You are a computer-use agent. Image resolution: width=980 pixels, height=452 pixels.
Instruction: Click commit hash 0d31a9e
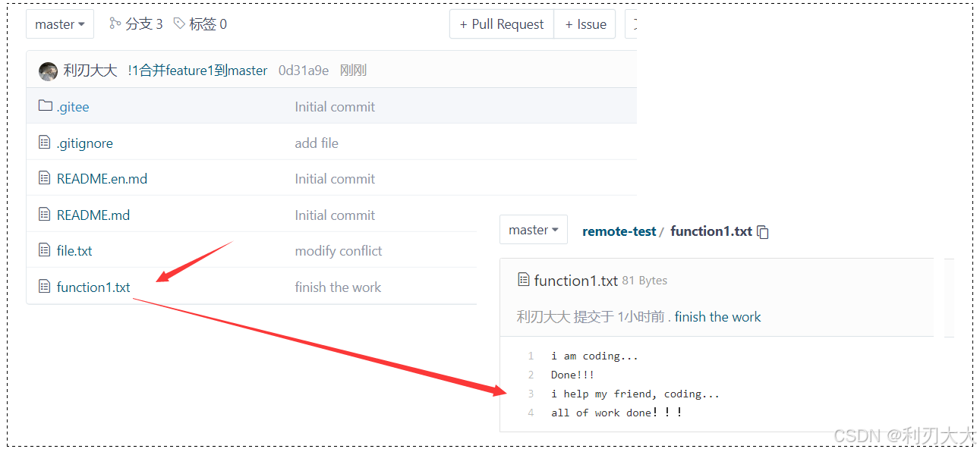pyautogui.click(x=304, y=71)
